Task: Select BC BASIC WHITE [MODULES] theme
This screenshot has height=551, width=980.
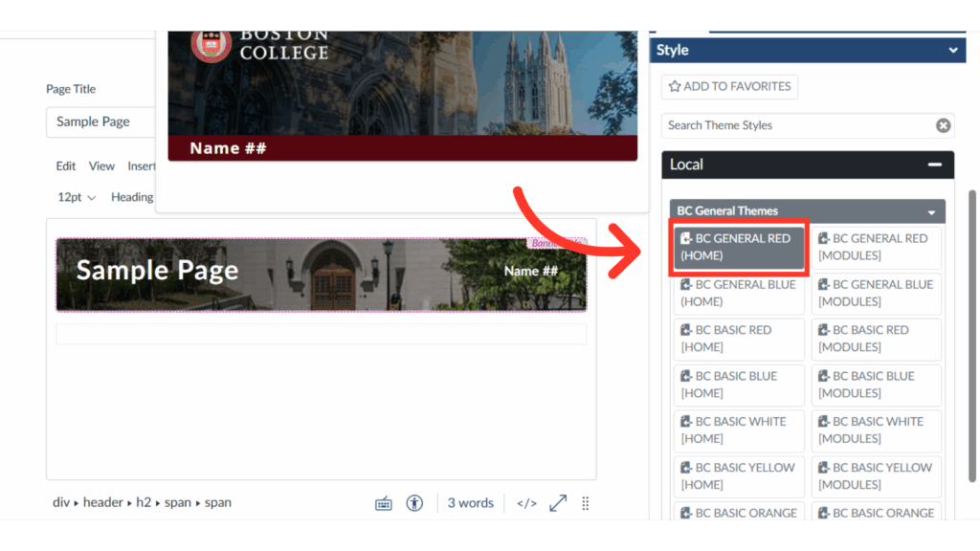Action: 877,430
